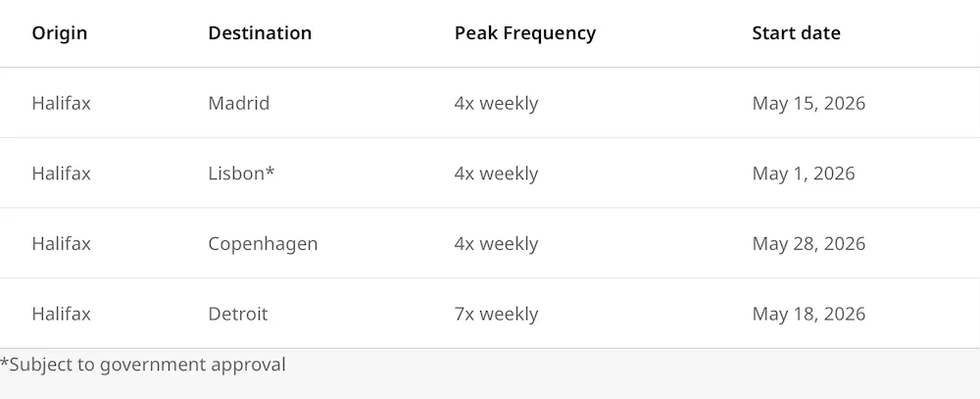Screen dimensions: 980x399
Task: Click the May 28, 2026 start date
Action: tap(808, 244)
